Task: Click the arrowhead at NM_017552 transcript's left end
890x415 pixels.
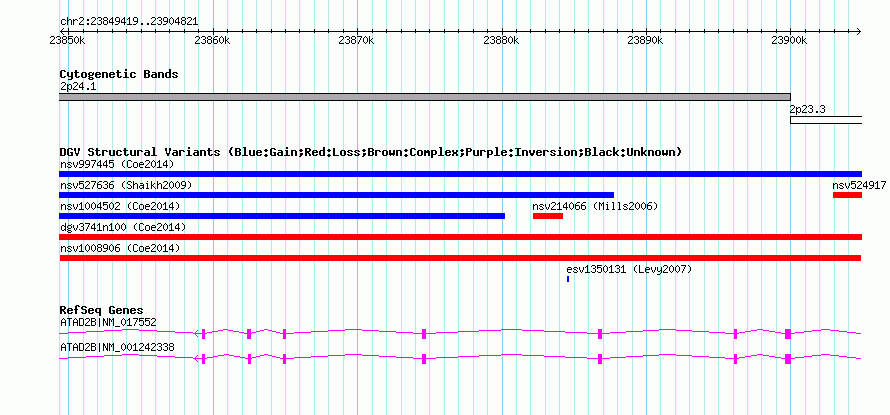Action: coord(196,334)
